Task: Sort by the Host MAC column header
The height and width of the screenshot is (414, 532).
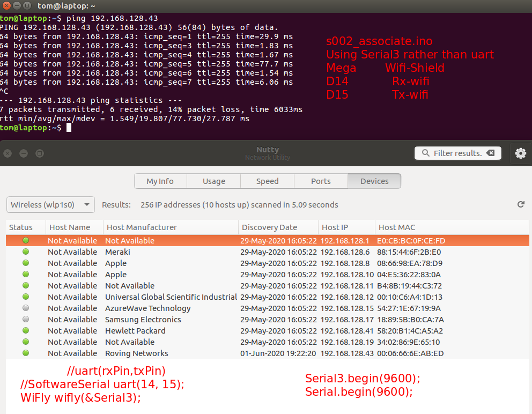Action: pos(397,227)
